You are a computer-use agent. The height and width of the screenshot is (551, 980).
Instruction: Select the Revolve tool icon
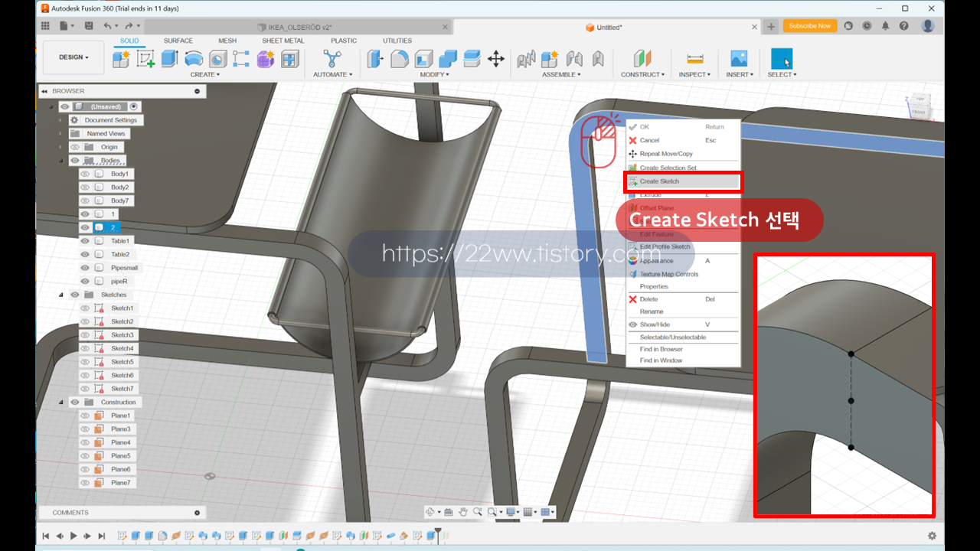click(194, 59)
